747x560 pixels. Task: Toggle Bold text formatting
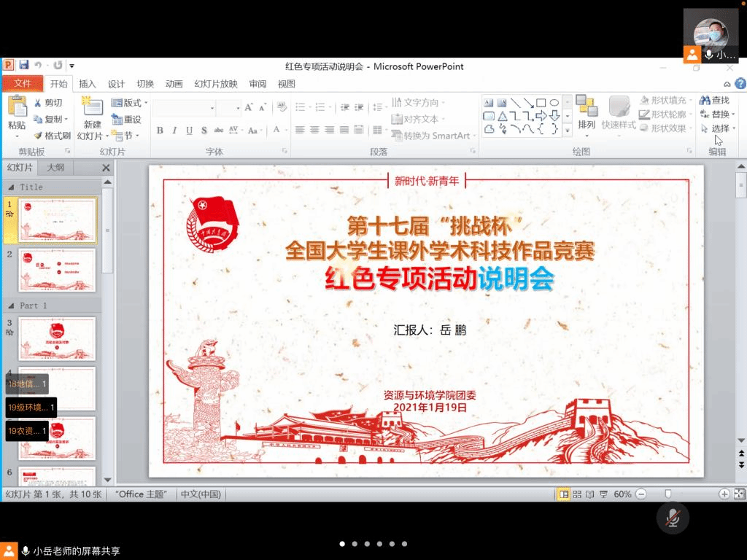tap(160, 131)
